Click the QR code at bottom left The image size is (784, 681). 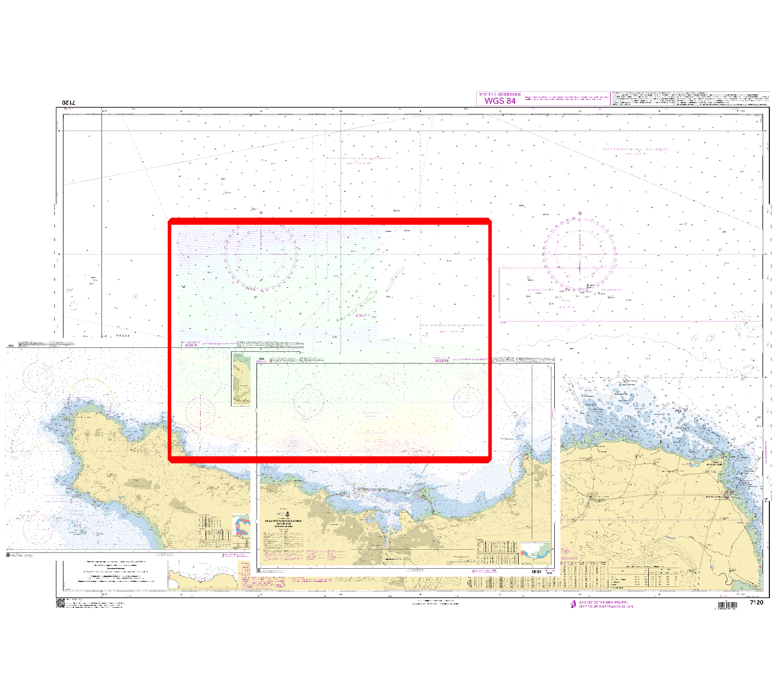click(60, 603)
